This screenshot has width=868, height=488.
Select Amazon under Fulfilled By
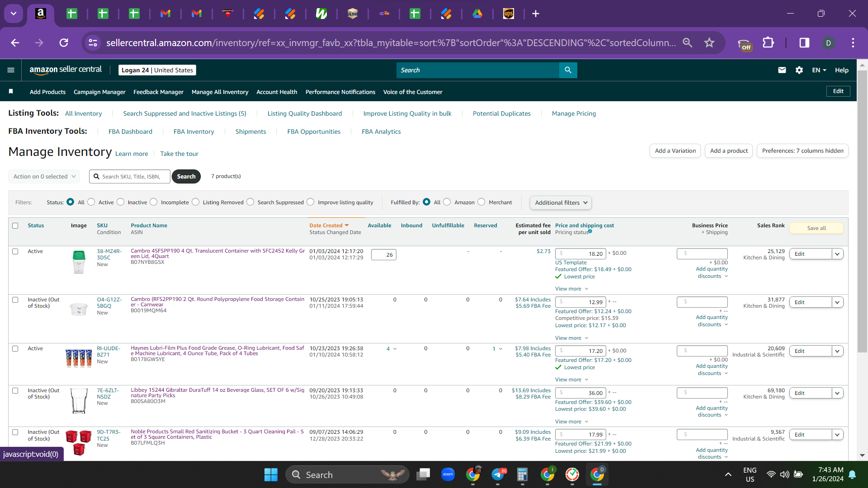pos(447,202)
